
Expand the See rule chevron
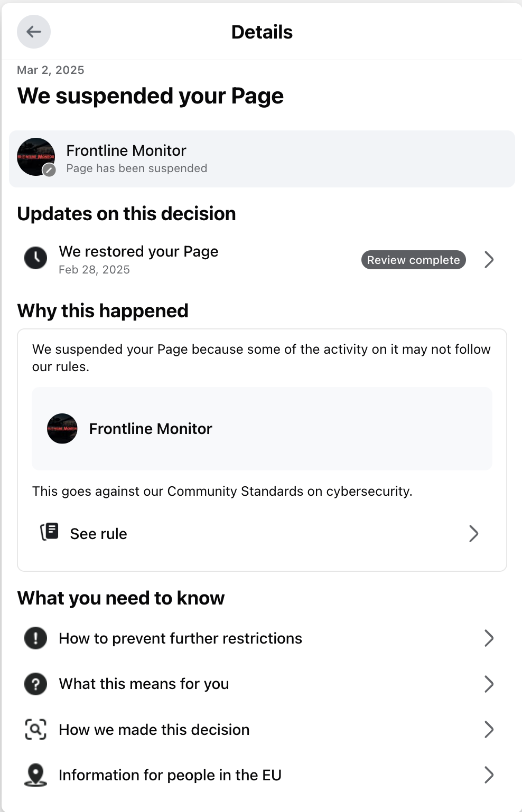point(473,533)
